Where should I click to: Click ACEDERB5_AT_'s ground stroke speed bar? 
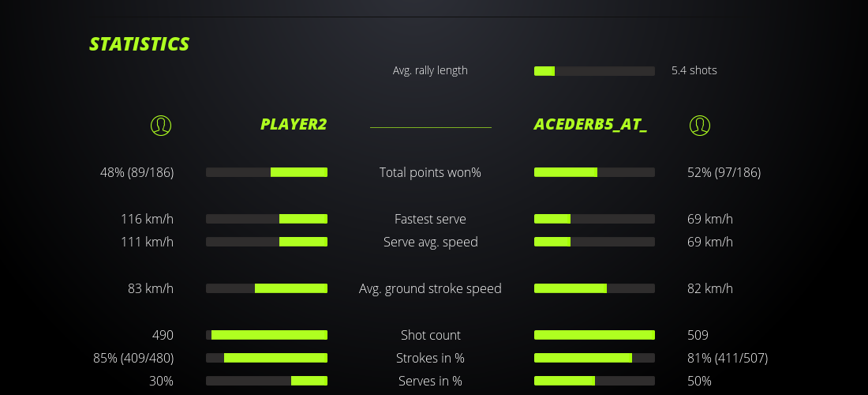[x=594, y=288]
